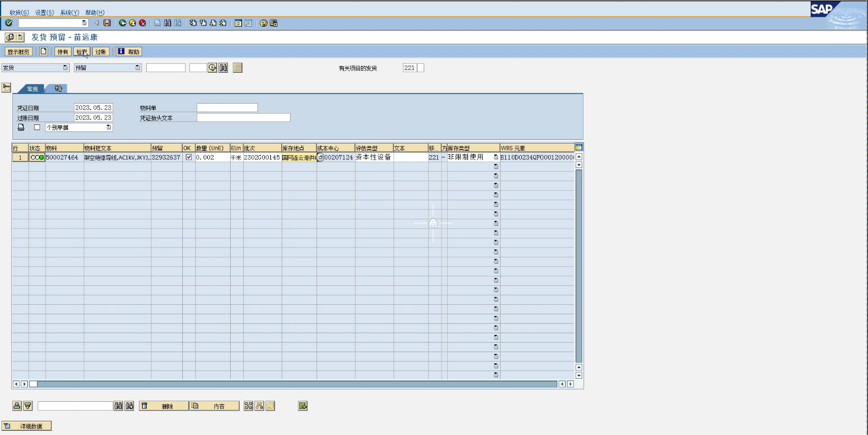Switch to the 常规 tab
The height and width of the screenshot is (435, 868).
(33, 89)
